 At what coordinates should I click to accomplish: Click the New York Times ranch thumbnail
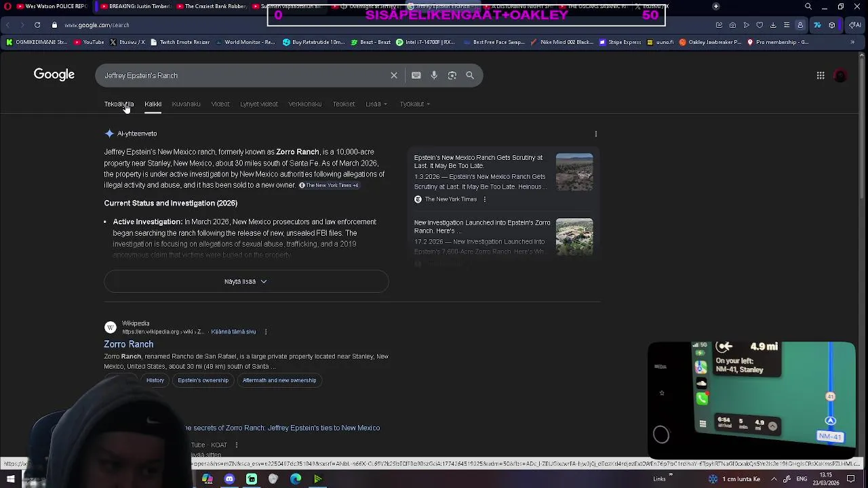[x=574, y=171]
